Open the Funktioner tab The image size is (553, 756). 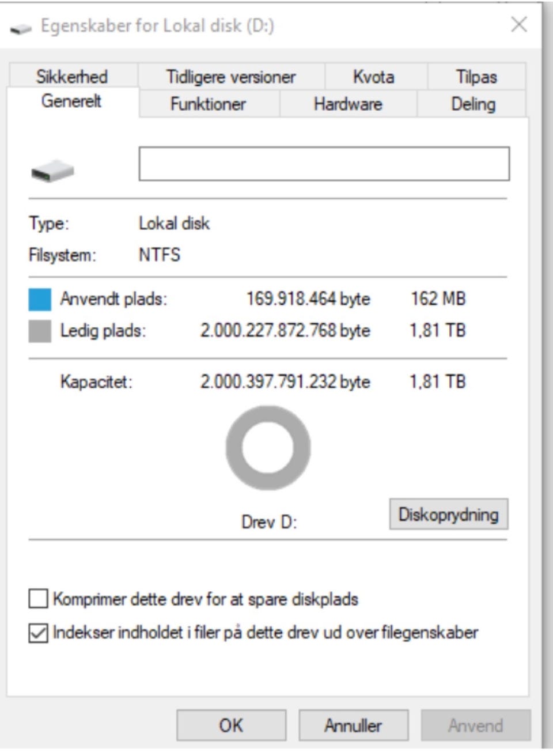209,104
